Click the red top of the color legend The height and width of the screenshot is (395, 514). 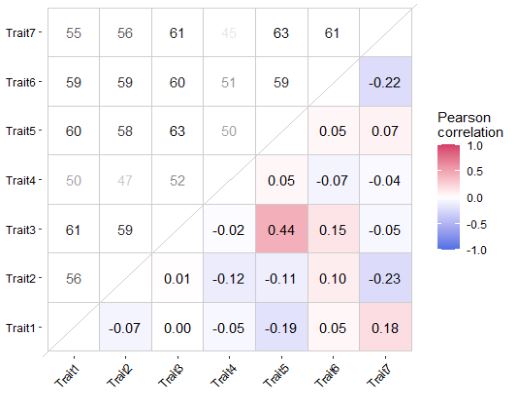coord(449,149)
